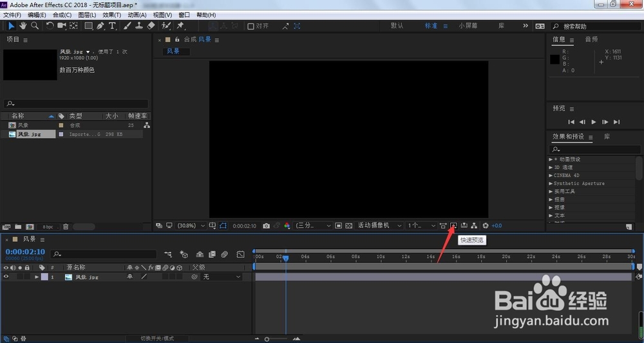Viewport: 644px width, 343px height.
Task: Select the Zoom magnifier tool
Action: [x=35, y=26]
